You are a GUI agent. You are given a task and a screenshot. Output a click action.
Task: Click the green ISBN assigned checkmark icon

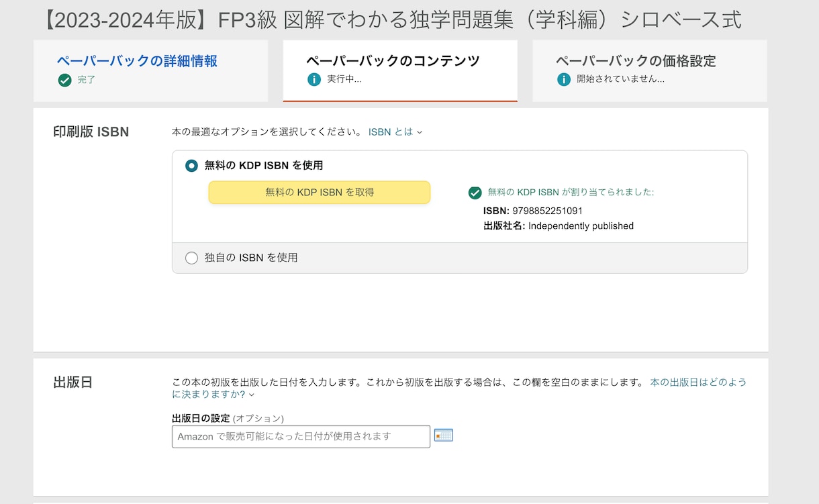coord(475,193)
